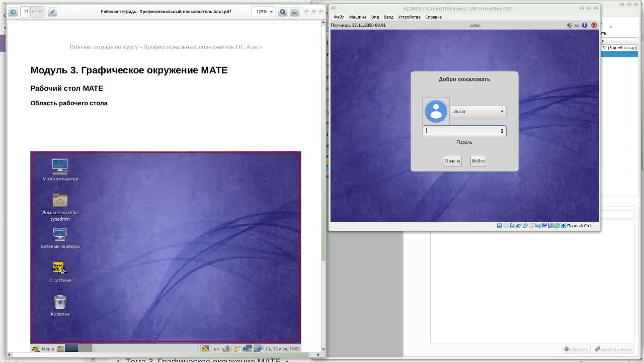The height and width of the screenshot is (362, 644).
Task: Click heading Модуль 3. Графическое окружение MATE
Action: click(129, 70)
